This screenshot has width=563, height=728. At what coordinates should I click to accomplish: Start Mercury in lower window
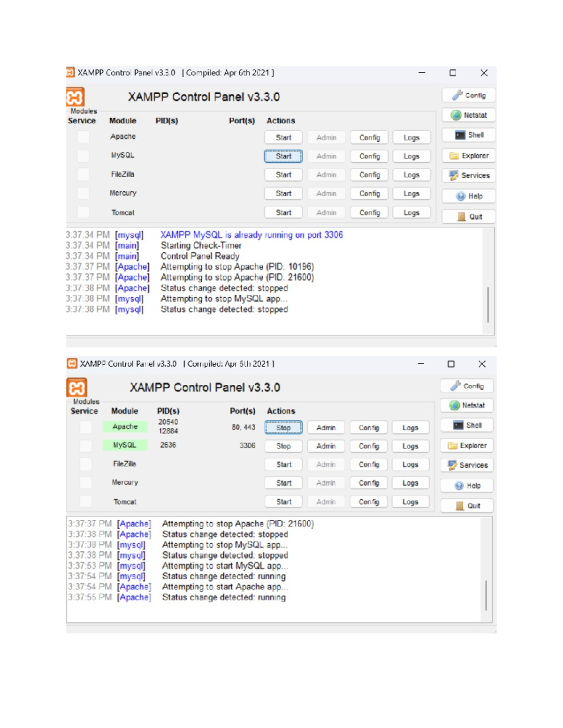tap(283, 483)
